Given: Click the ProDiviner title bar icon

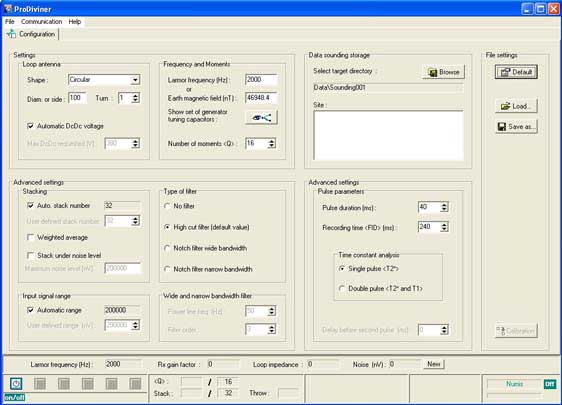Looking at the screenshot, I should tap(8, 9).
